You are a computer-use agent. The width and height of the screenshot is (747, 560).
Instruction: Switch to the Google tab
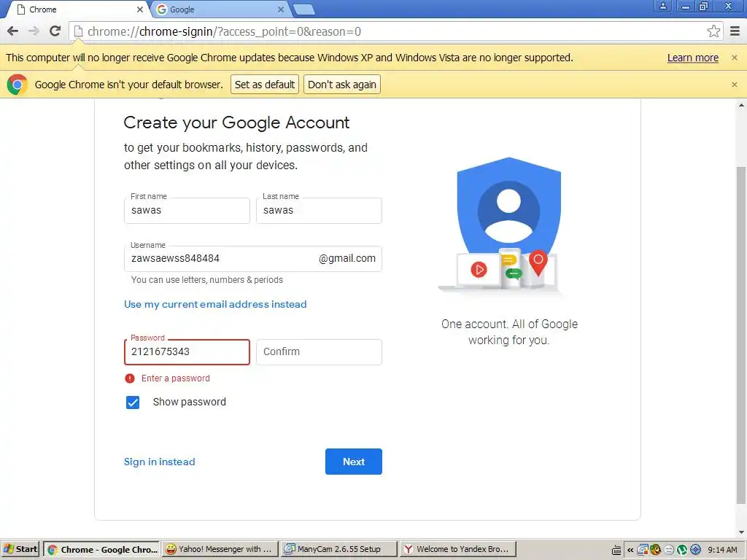coord(219,9)
